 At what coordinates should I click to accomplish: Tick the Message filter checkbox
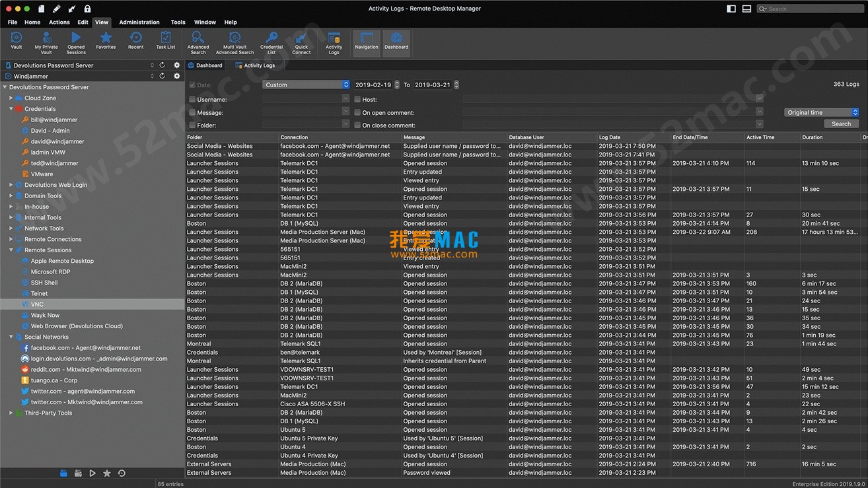tap(192, 113)
